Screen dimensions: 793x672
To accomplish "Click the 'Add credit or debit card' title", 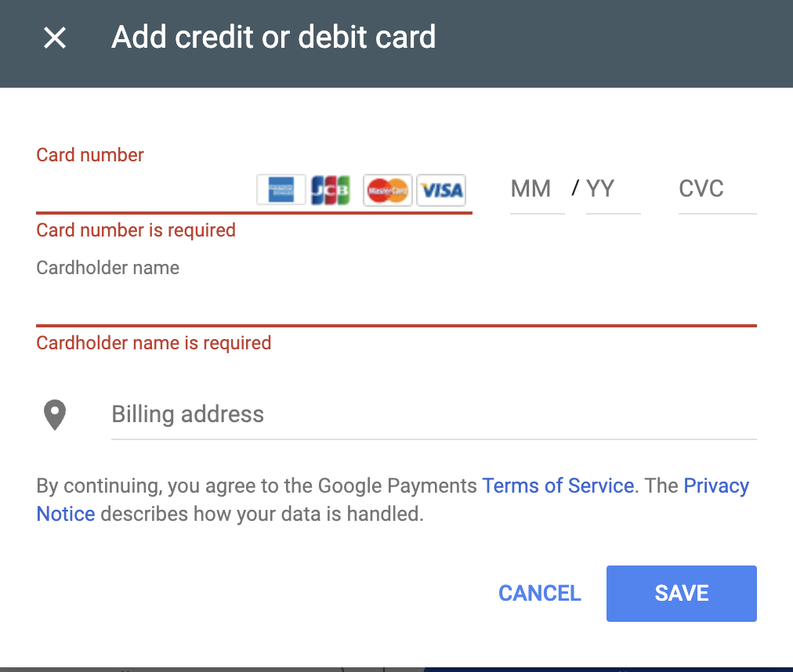I will 273,38.
